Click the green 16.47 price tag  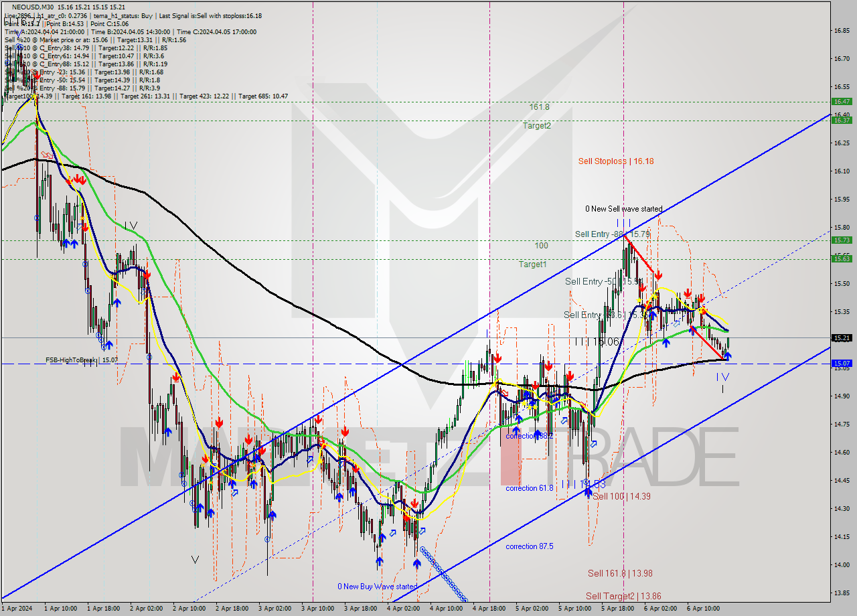(842, 101)
